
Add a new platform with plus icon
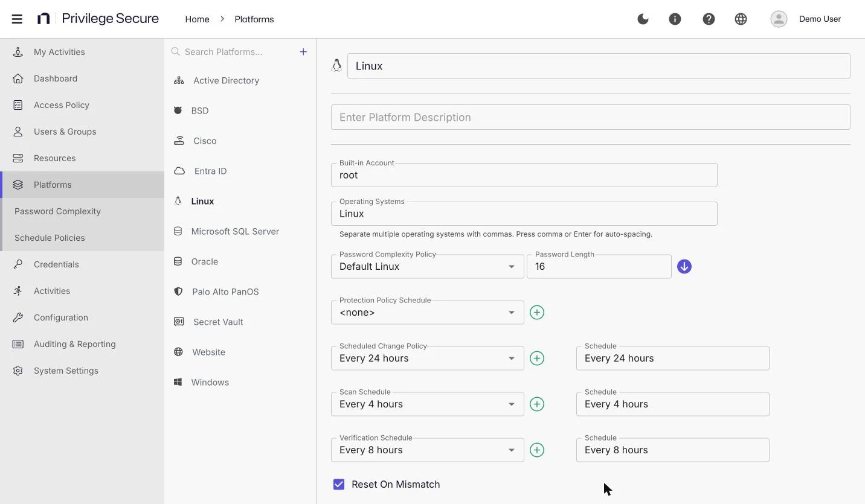click(x=303, y=52)
